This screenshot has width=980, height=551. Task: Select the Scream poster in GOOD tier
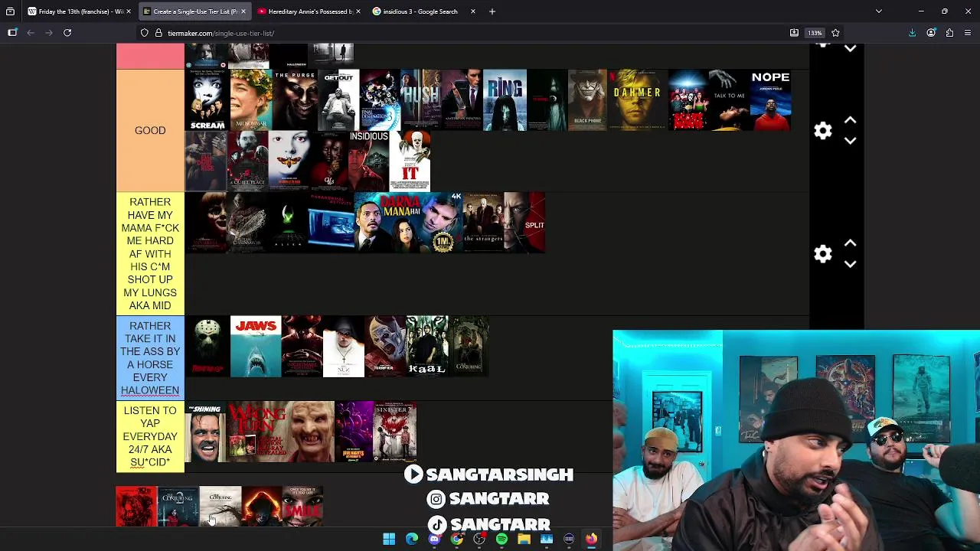pos(207,100)
